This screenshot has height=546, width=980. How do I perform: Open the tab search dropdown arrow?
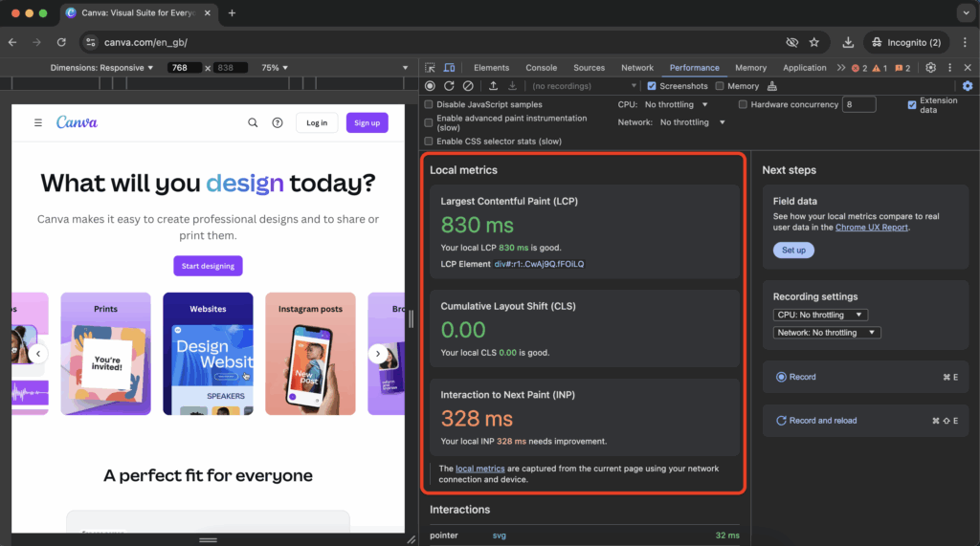click(x=966, y=13)
